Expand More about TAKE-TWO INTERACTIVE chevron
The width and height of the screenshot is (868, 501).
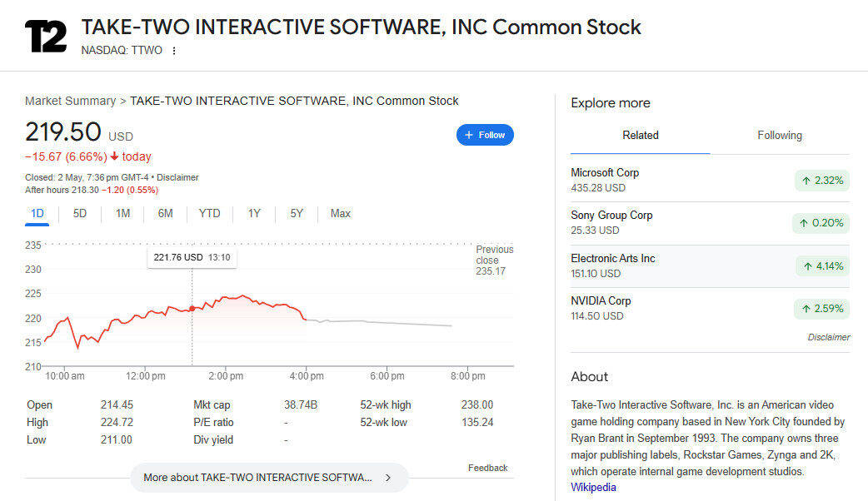pyautogui.click(x=388, y=478)
